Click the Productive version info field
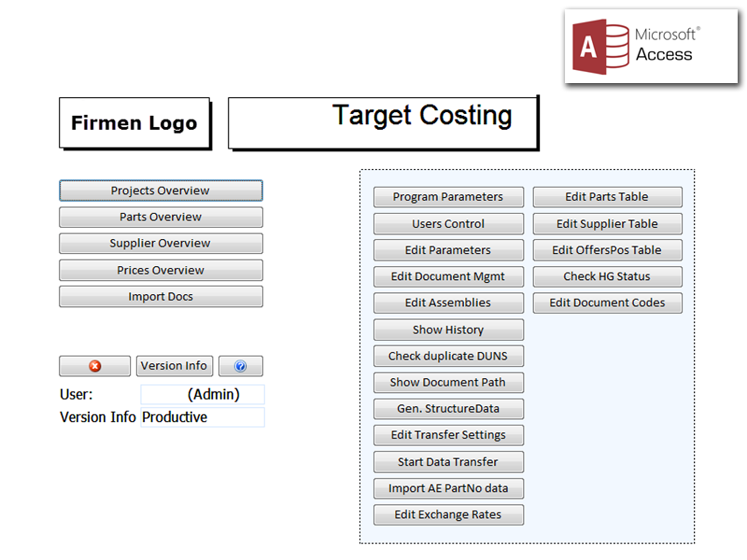The width and height of the screenshot is (747, 560). [202, 417]
